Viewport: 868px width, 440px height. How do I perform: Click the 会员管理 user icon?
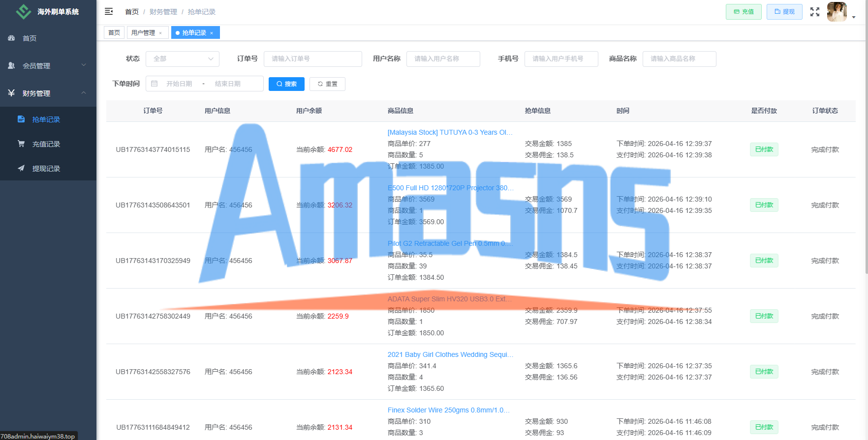[x=11, y=65]
